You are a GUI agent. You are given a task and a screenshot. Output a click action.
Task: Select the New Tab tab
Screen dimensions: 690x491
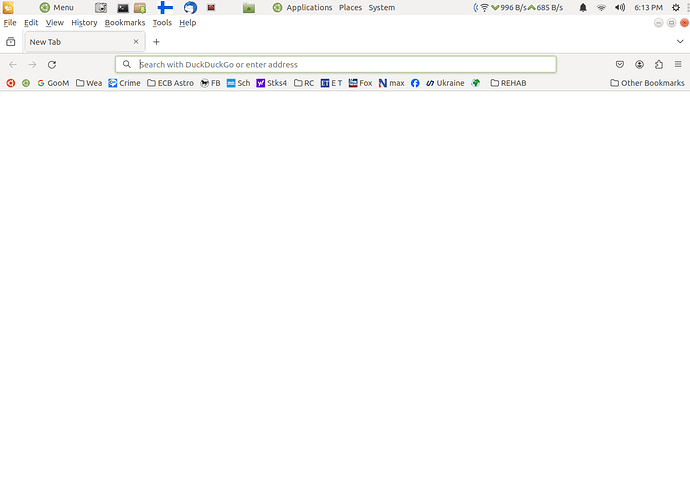pos(84,42)
